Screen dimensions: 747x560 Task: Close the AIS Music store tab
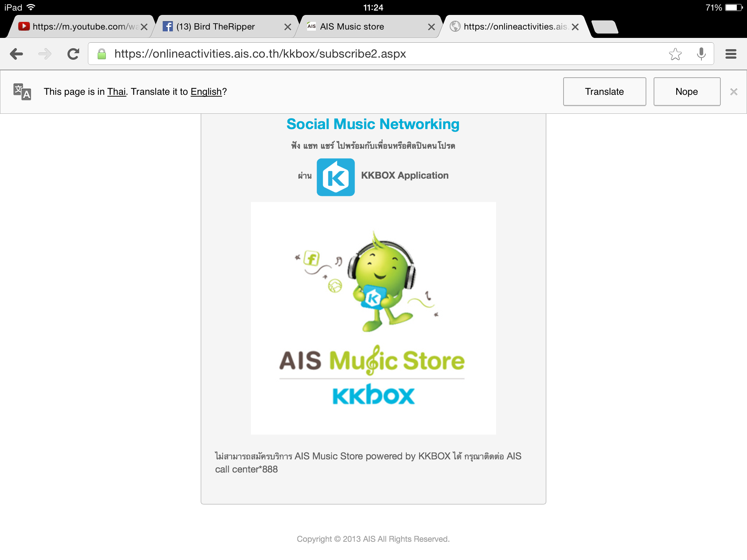coord(431,27)
